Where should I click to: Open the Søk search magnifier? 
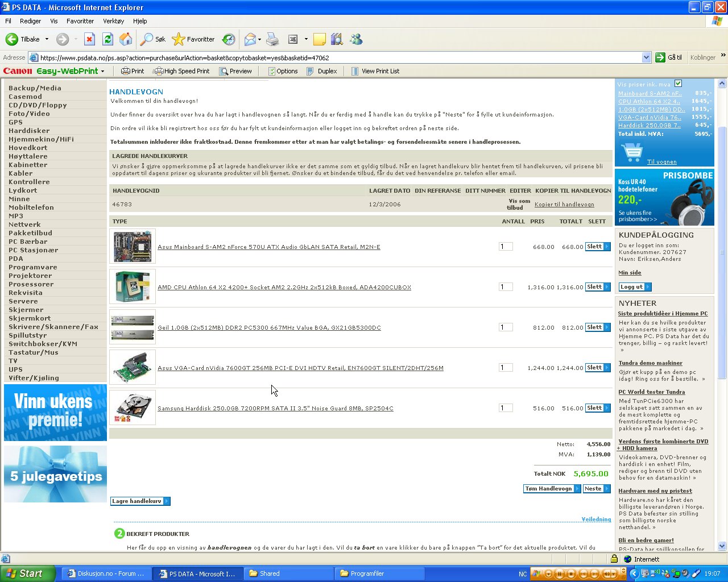[147, 39]
